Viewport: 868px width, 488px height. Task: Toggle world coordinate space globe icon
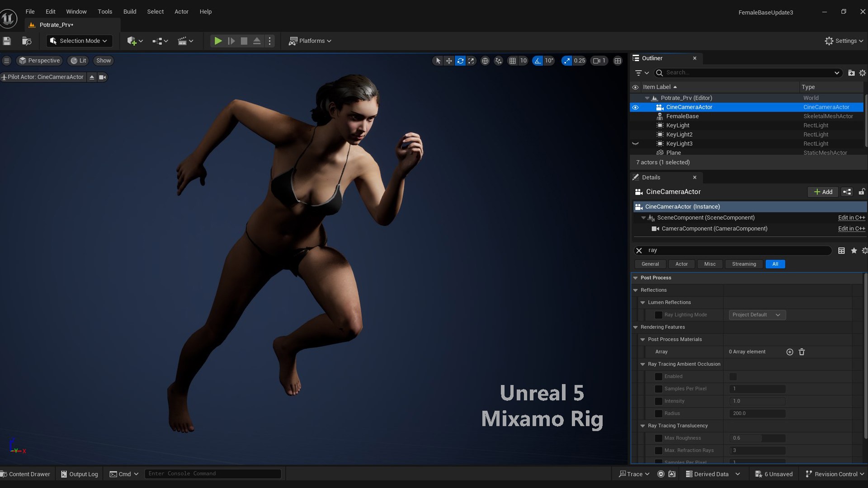coord(485,61)
